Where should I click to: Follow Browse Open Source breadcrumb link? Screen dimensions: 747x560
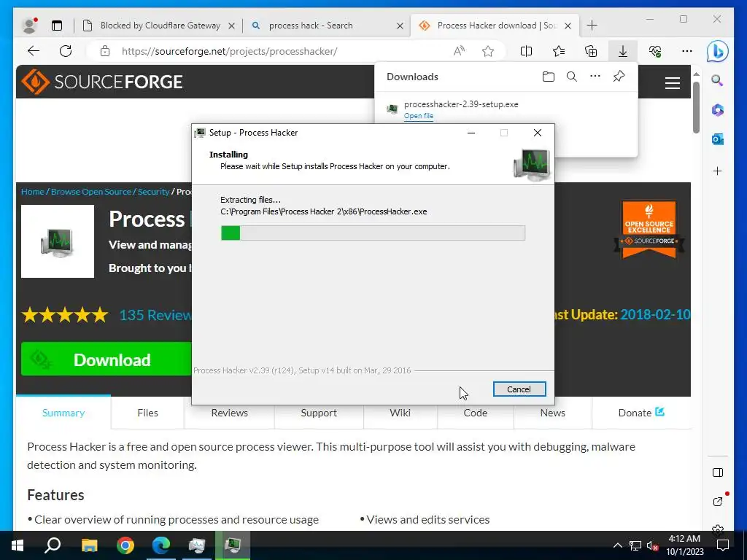pos(91,192)
